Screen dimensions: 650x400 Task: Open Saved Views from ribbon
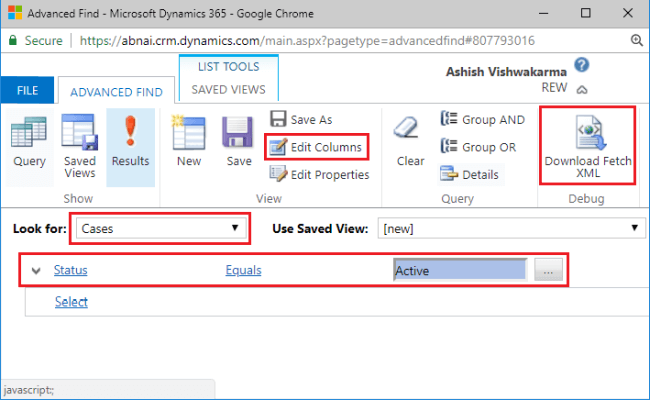(x=80, y=146)
